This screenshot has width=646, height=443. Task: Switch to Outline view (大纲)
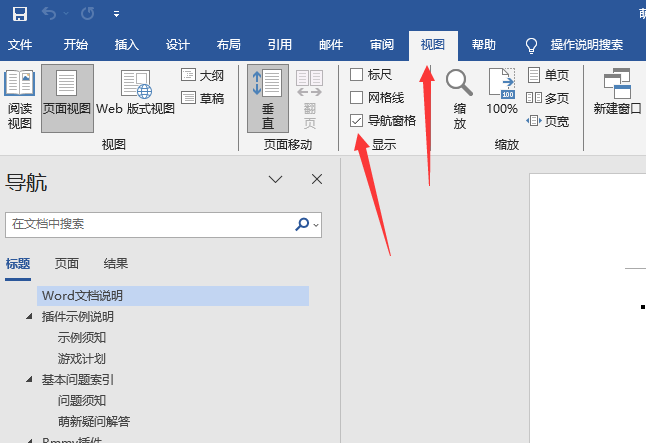tap(202, 75)
